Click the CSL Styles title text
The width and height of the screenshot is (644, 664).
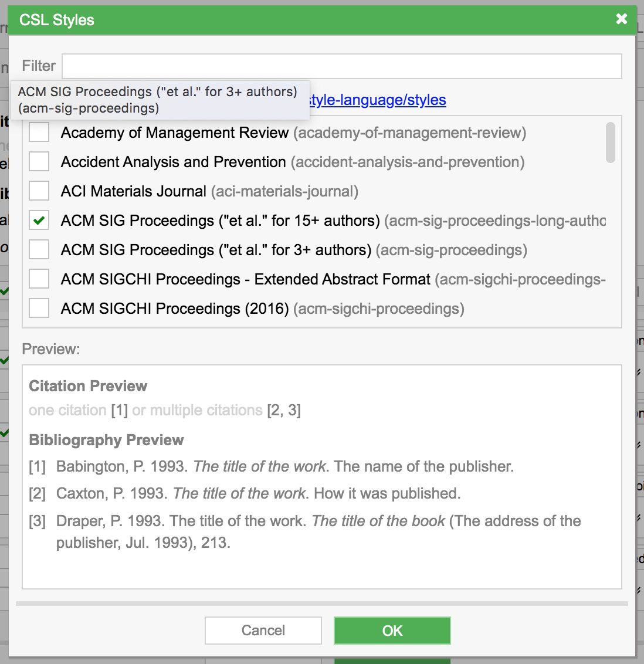pos(57,20)
